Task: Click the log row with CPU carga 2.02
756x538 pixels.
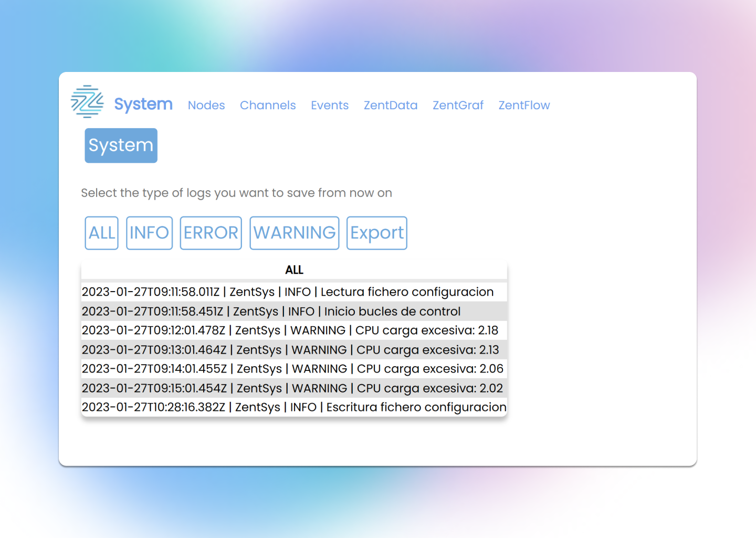Action: pos(294,388)
